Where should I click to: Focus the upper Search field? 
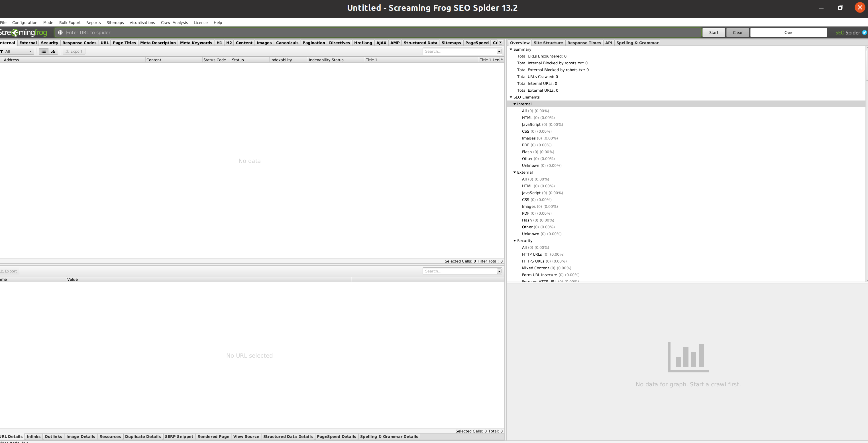[x=460, y=52]
